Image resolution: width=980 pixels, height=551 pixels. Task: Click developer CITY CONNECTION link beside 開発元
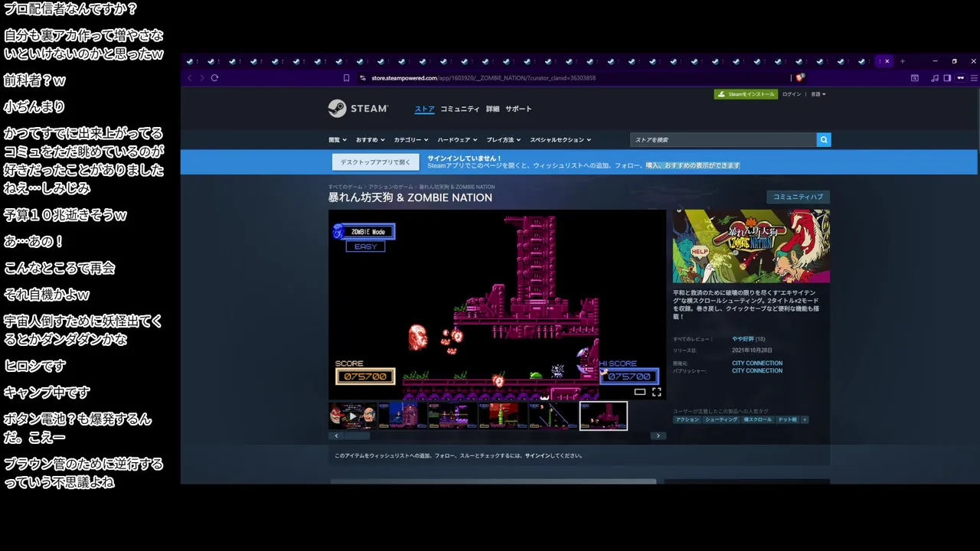(757, 364)
